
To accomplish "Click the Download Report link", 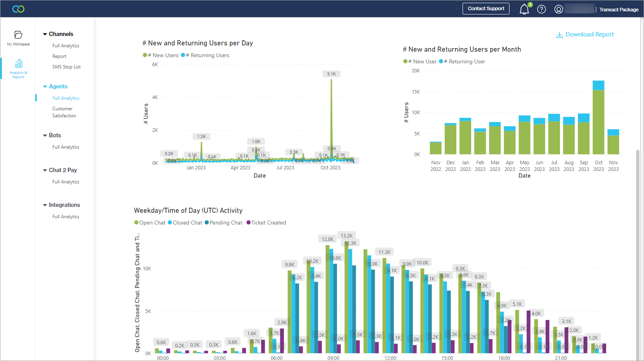I will 589,34.
